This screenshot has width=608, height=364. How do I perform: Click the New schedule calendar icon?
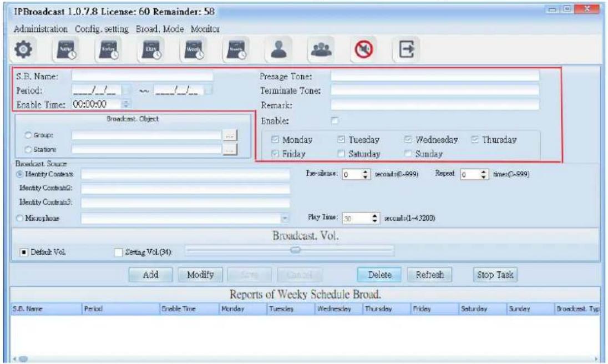pyautogui.click(x=66, y=49)
